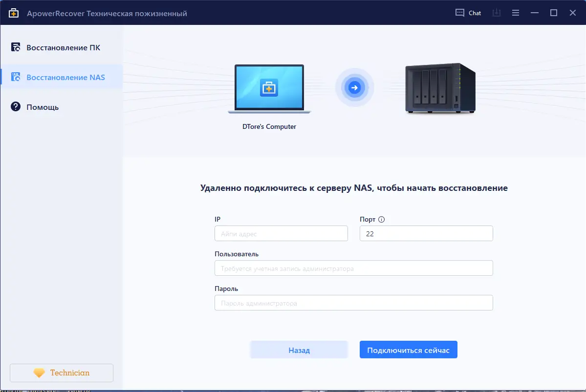This screenshot has height=392, width=586.
Task: Click the download report icon beside the menu
Action: click(x=496, y=13)
